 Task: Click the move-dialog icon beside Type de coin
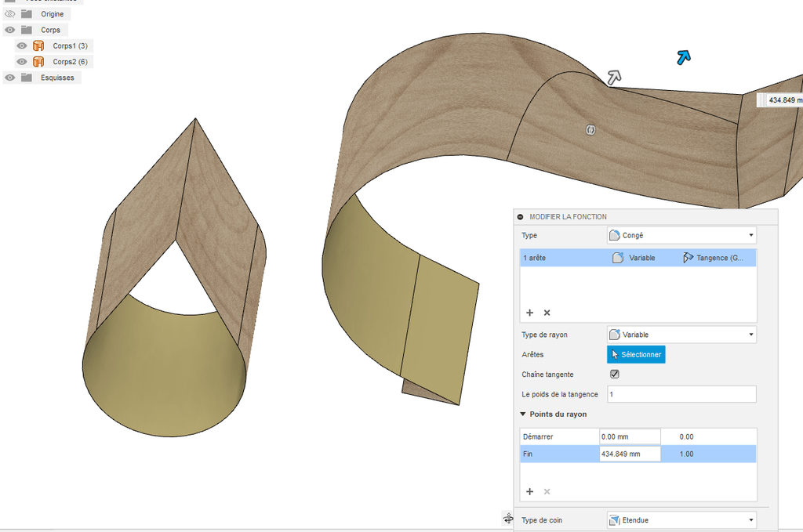[x=507, y=519]
